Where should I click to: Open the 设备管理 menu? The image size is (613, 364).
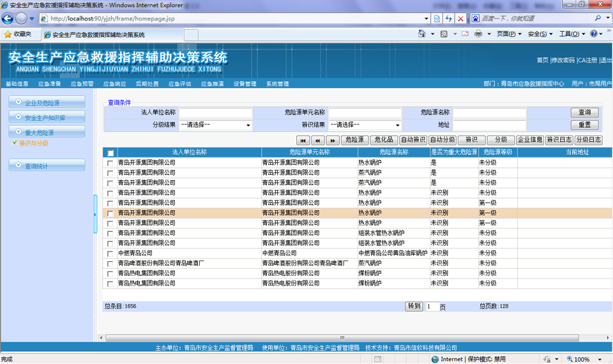click(x=245, y=84)
